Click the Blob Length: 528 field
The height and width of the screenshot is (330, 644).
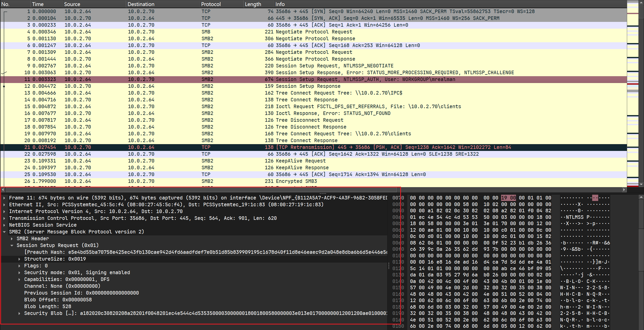(x=48, y=307)
